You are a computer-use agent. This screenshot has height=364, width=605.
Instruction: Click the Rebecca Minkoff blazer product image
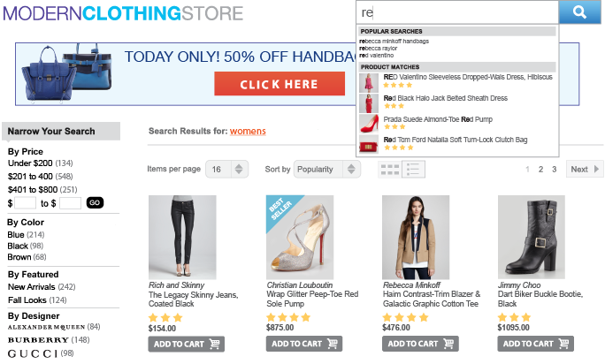point(416,237)
